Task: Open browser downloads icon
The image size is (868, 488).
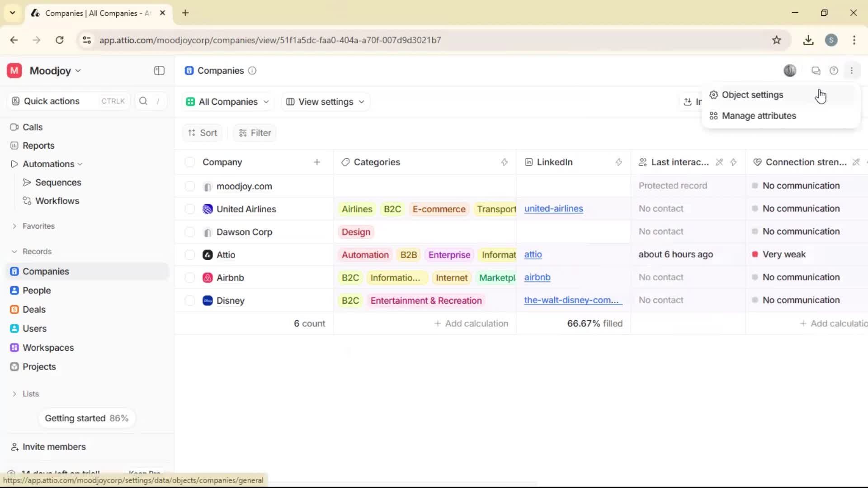Action: 808,40
